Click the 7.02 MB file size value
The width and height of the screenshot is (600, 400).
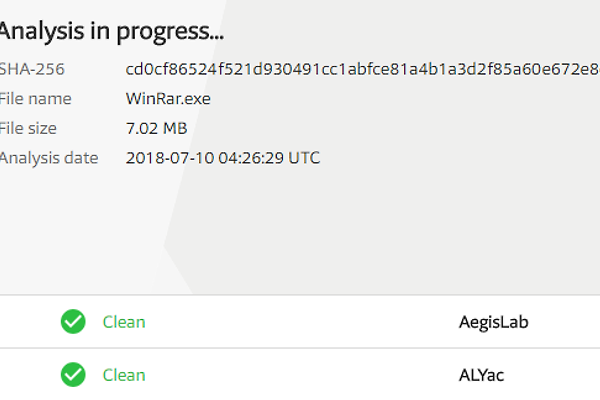[x=156, y=128]
